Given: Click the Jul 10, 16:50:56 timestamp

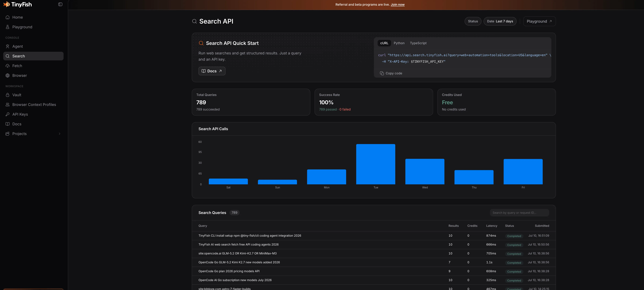Looking at the screenshot, I should [538, 244].
